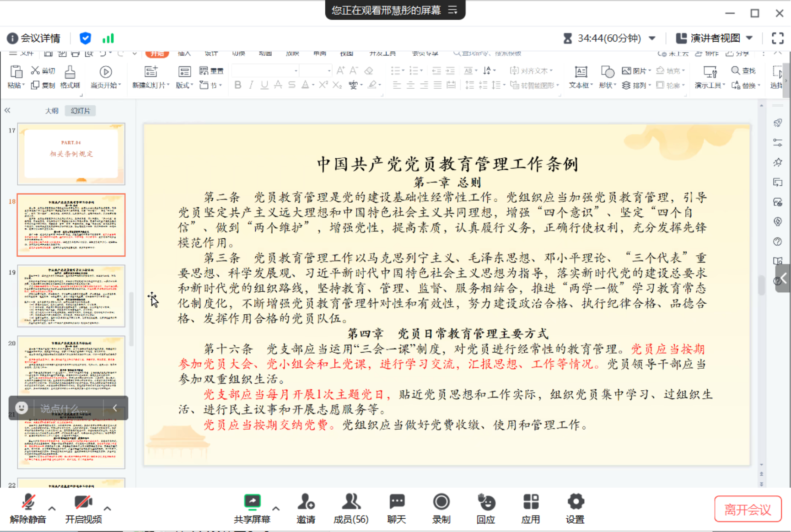Unmute the microphone
The height and width of the screenshot is (532, 791).
click(28, 503)
